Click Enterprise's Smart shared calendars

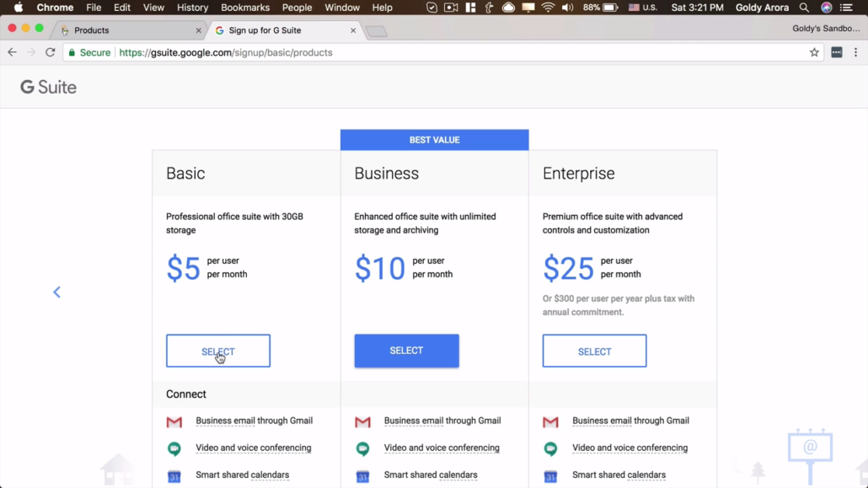[x=619, y=475]
